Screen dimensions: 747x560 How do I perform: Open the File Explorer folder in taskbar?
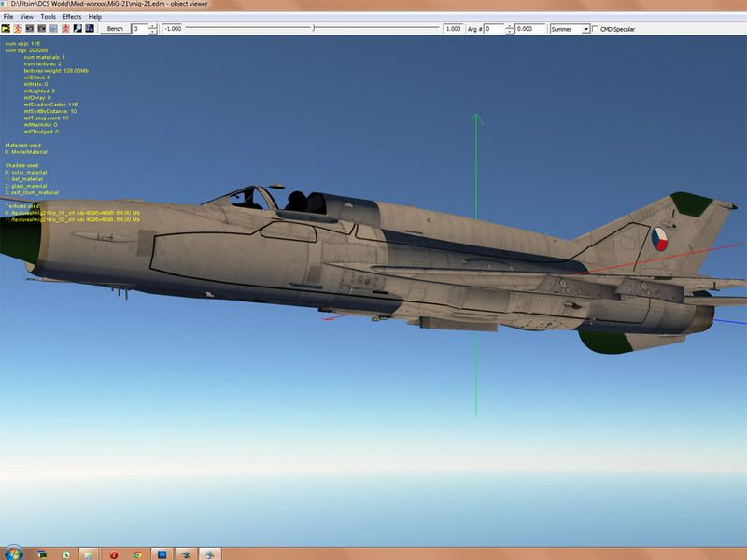[x=90, y=553]
